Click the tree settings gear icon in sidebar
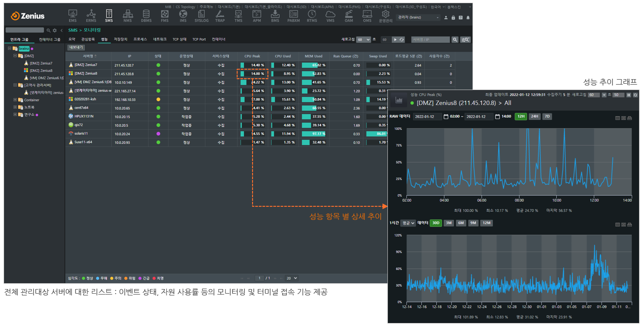This screenshot has width=644, height=328. coord(54,30)
